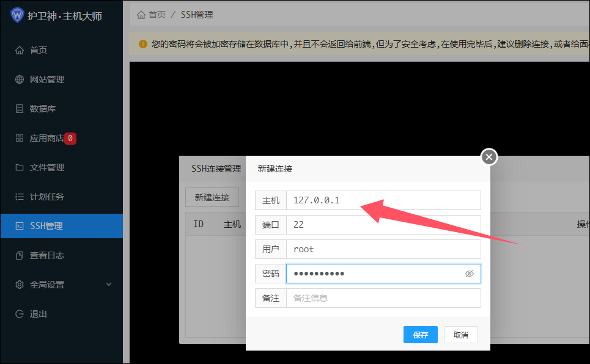Open the SSH管理 breadcrumb link
Image resolution: width=590 pixels, height=364 pixels.
[196, 14]
